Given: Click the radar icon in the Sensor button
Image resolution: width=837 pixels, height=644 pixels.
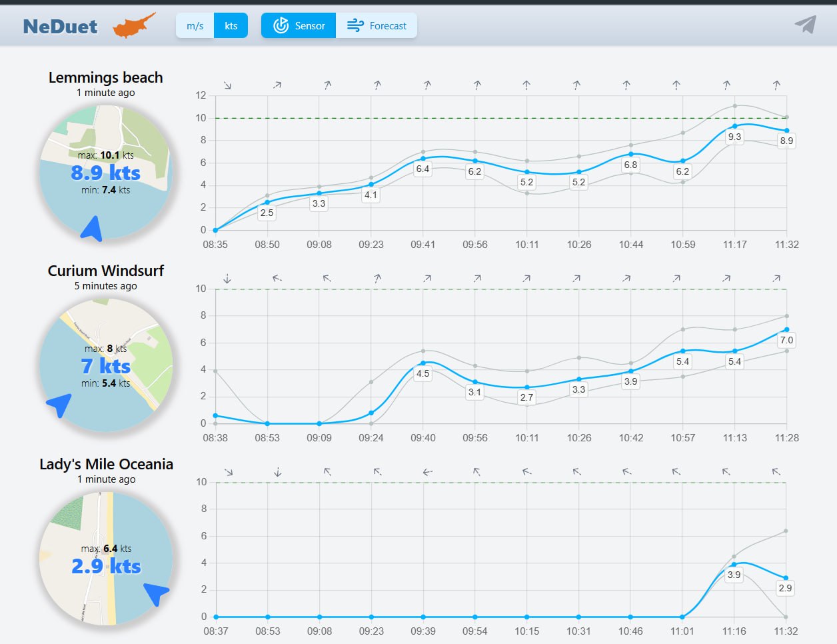Looking at the screenshot, I should pos(281,26).
